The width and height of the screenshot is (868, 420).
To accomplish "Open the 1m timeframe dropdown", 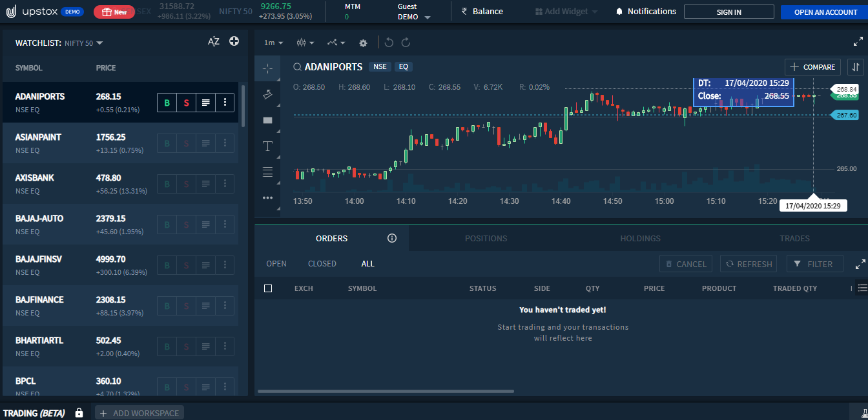I will (x=273, y=43).
